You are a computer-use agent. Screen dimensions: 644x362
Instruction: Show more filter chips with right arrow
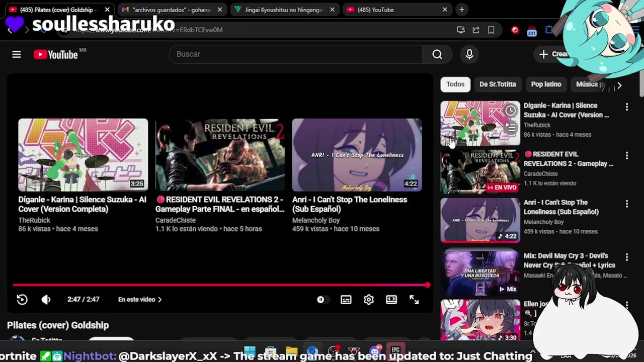[619, 85]
